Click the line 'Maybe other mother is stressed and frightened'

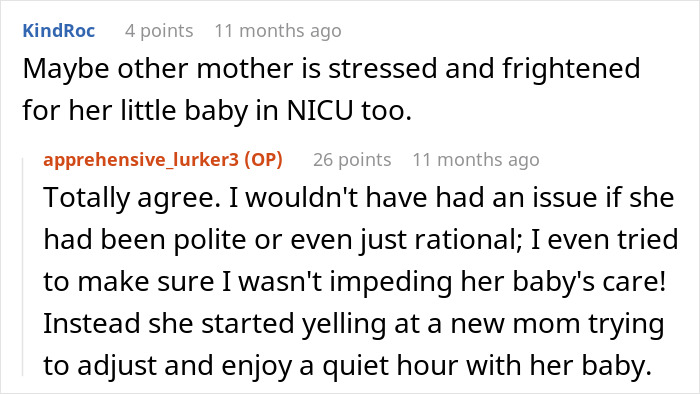tap(331, 69)
